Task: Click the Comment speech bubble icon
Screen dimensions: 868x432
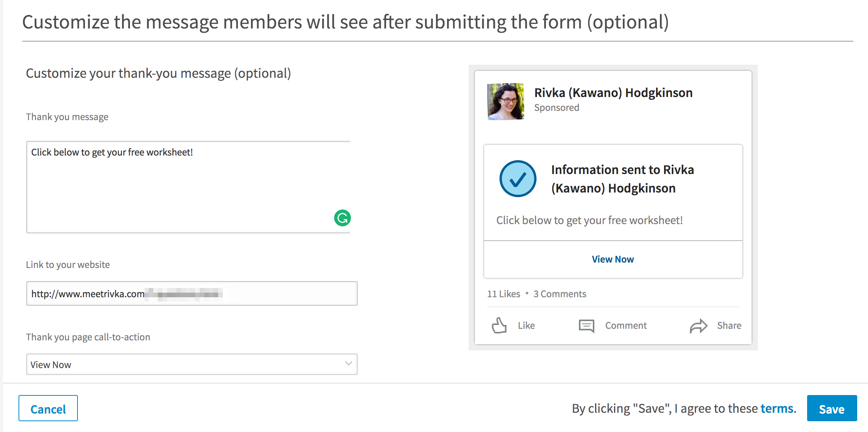Action: (x=587, y=326)
